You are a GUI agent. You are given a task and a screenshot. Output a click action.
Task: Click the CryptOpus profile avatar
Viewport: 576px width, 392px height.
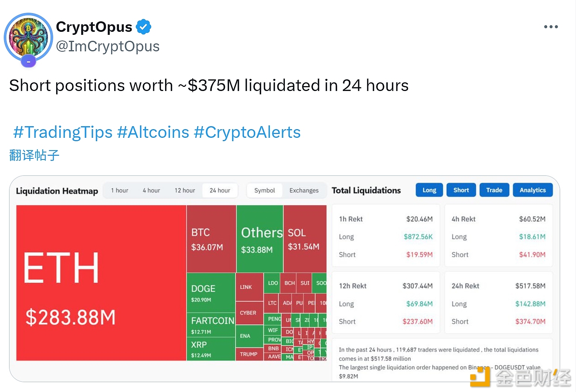tap(28, 37)
